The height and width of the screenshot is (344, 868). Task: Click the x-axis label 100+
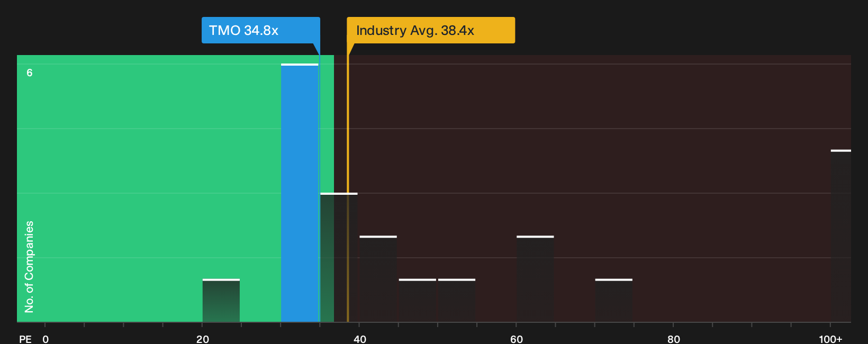(x=830, y=339)
